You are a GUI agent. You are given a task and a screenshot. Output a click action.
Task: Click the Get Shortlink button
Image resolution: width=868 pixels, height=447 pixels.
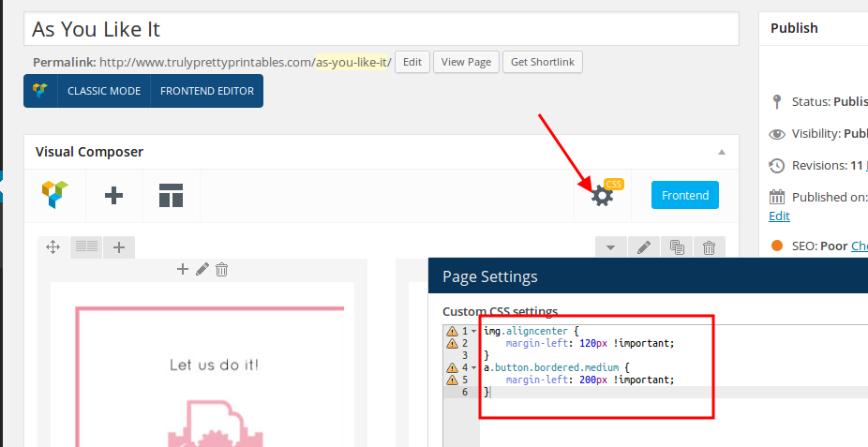pyautogui.click(x=543, y=62)
